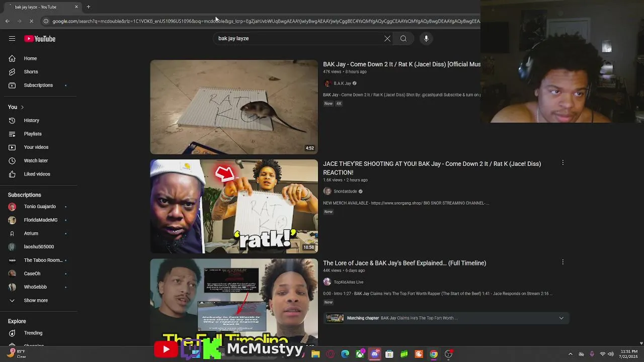Open Subscriptions in the sidebar
Image resolution: width=644 pixels, height=362 pixels.
point(38,85)
